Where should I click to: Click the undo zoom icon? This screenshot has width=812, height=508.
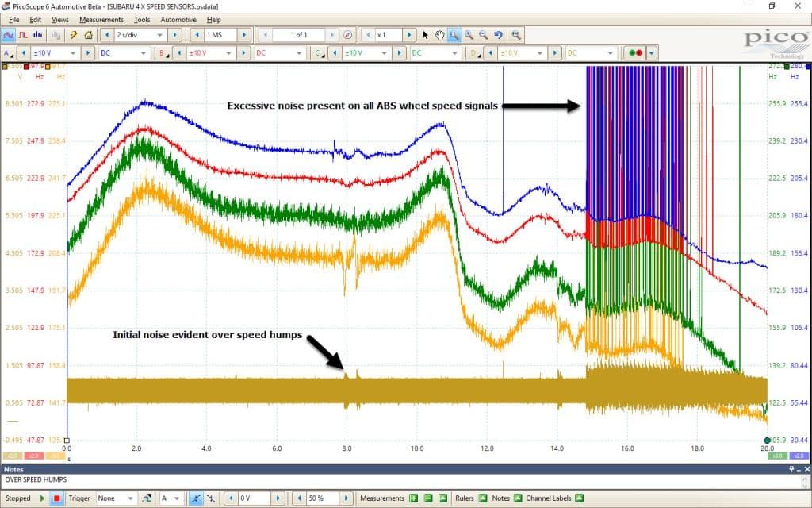point(498,35)
